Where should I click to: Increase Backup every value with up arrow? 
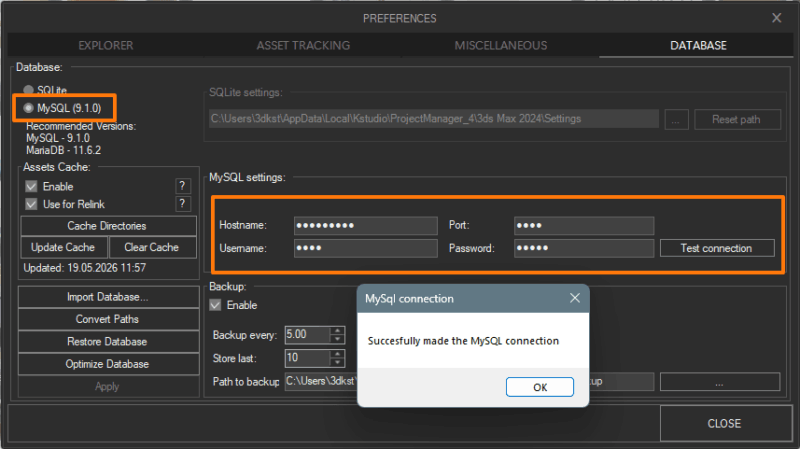(337, 331)
